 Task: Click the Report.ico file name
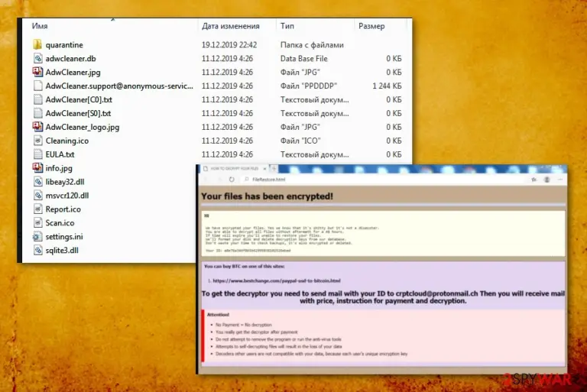63,209
